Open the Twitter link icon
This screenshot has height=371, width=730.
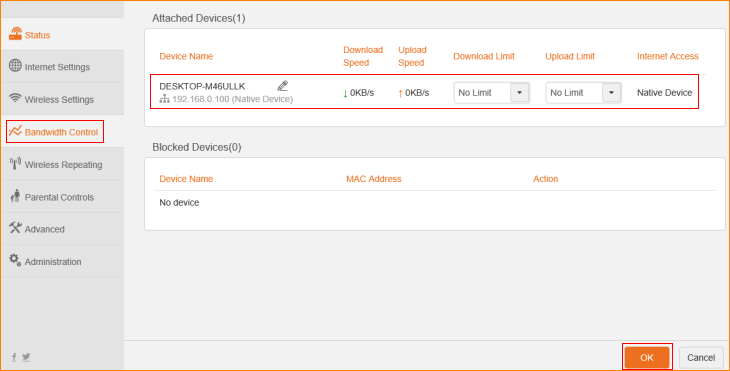click(26, 357)
